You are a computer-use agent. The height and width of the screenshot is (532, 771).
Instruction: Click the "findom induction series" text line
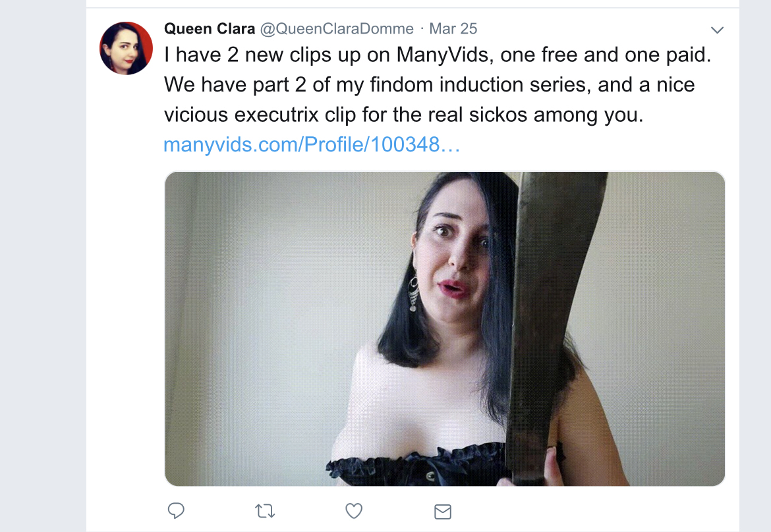(429, 84)
